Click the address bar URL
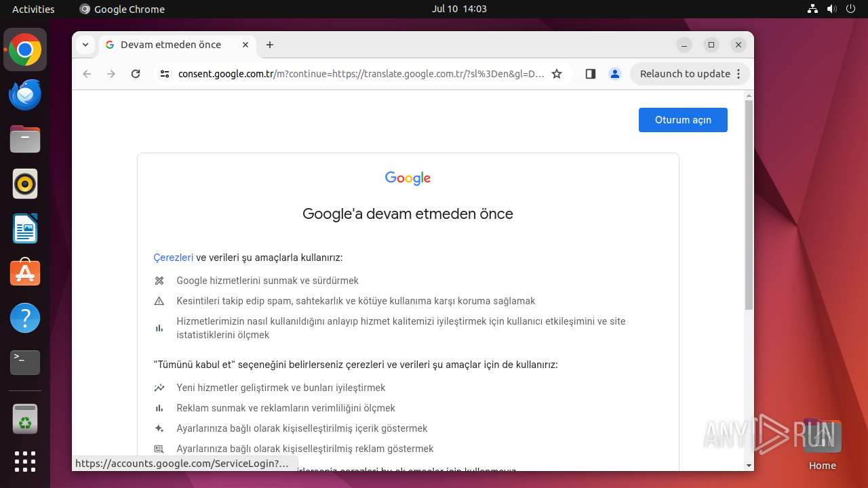The width and height of the screenshot is (868, 488). tap(361, 74)
